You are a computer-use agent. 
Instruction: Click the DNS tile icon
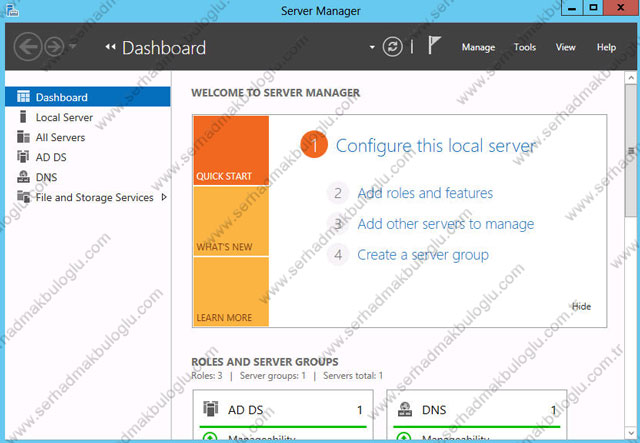[404, 409]
